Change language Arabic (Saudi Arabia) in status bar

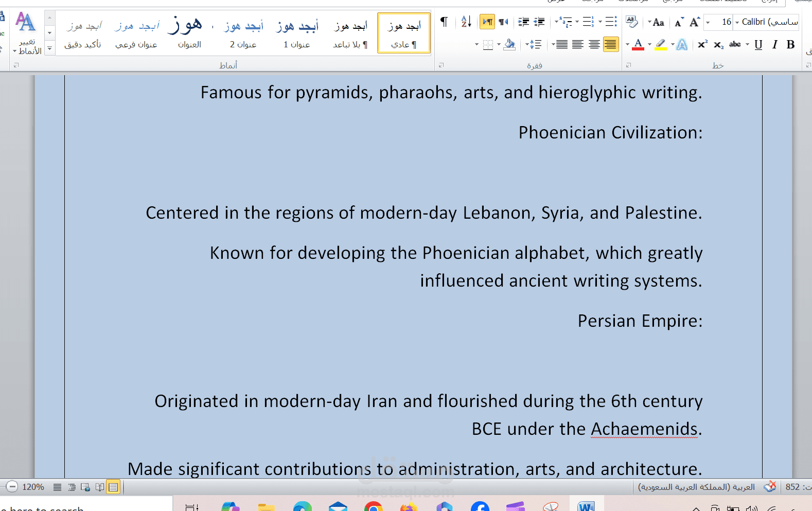click(696, 487)
